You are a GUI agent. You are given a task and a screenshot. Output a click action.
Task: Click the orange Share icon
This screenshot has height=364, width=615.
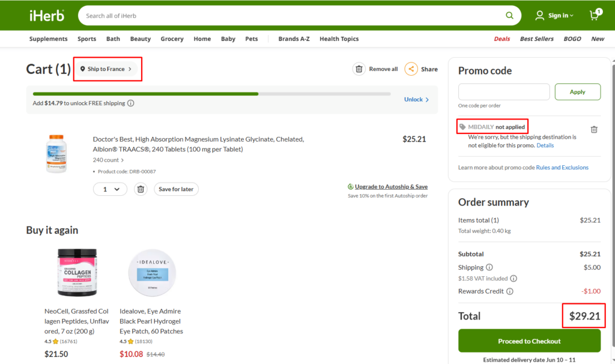pos(411,69)
